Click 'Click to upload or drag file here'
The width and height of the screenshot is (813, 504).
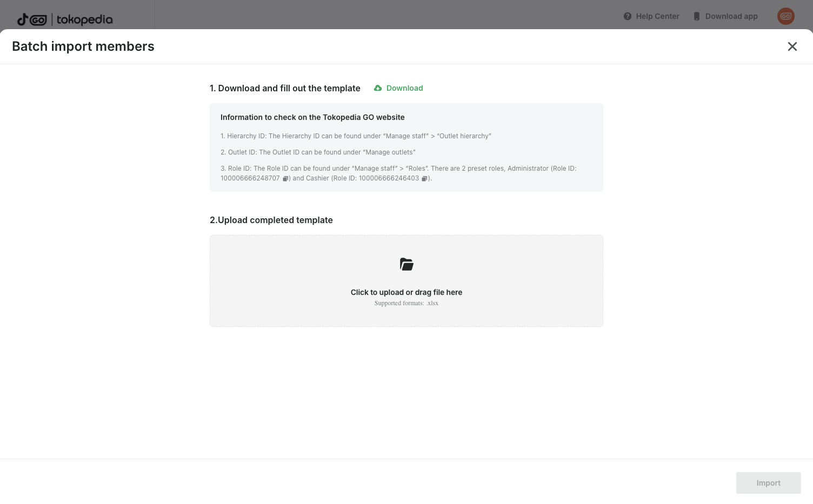point(406,292)
